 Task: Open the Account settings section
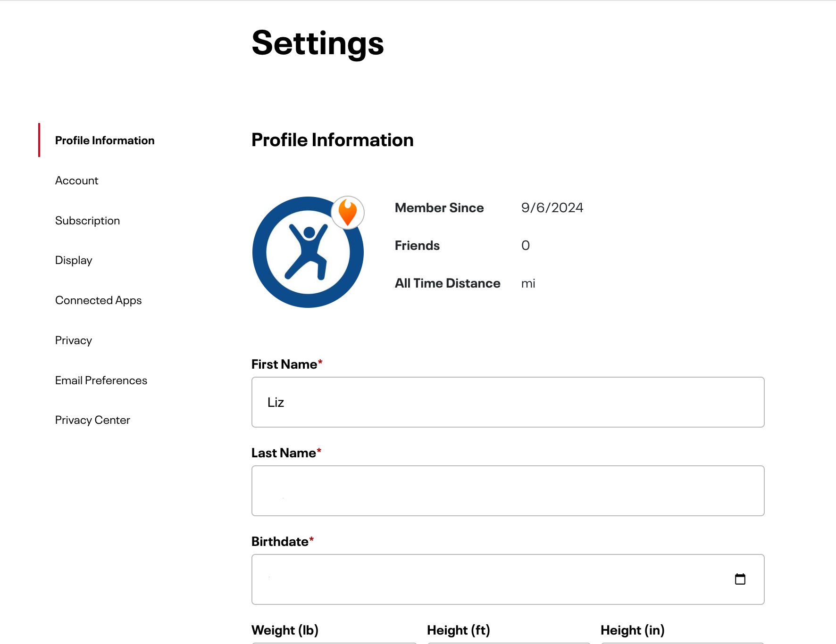[x=76, y=181]
